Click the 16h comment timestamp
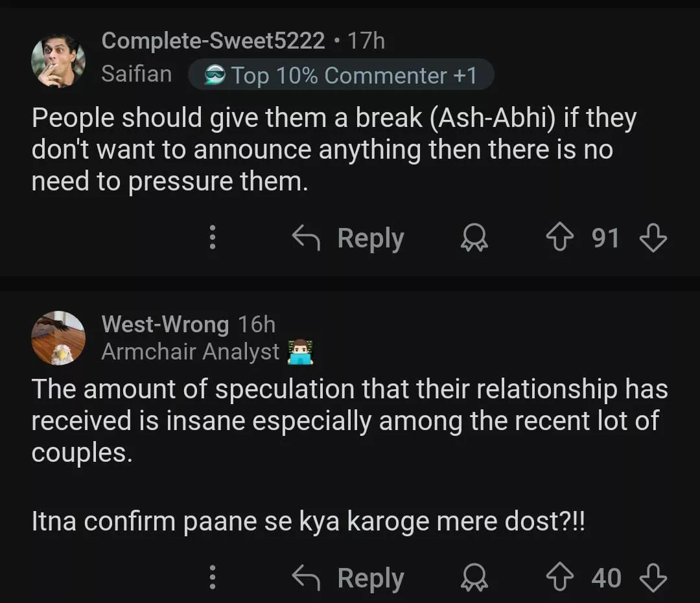The image size is (700, 603). click(x=257, y=324)
